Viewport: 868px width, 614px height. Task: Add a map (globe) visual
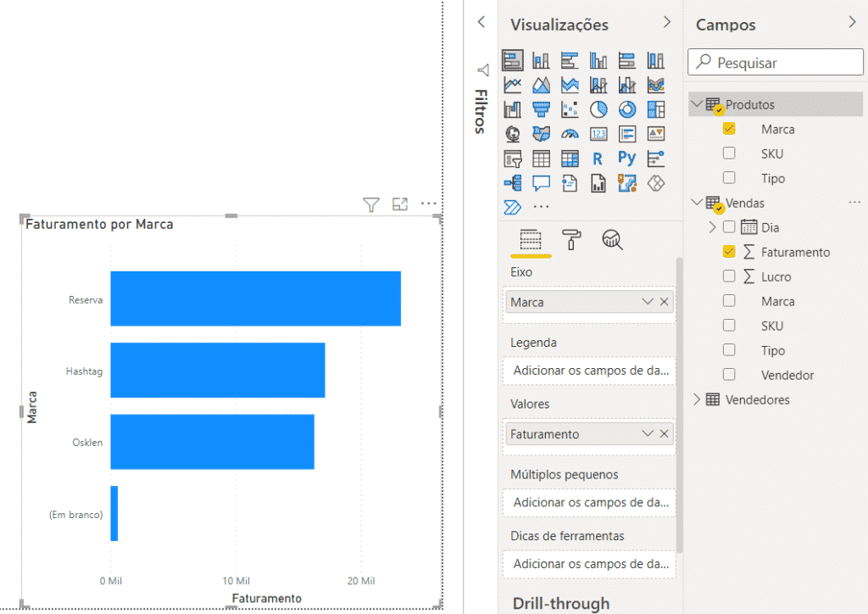click(513, 134)
